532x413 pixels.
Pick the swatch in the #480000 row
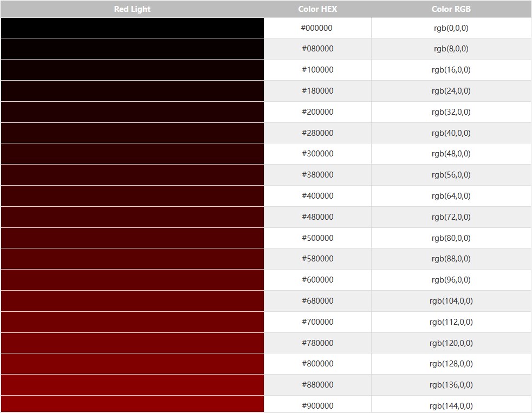[132, 217]
